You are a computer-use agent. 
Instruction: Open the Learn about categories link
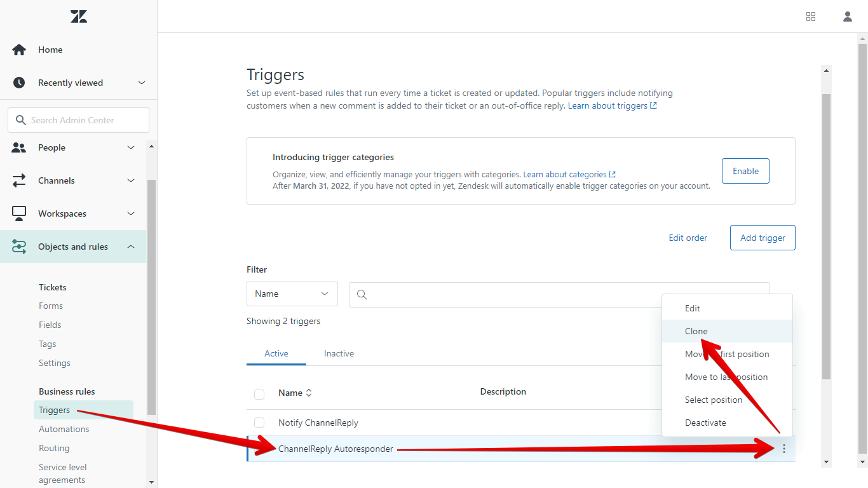569,174
